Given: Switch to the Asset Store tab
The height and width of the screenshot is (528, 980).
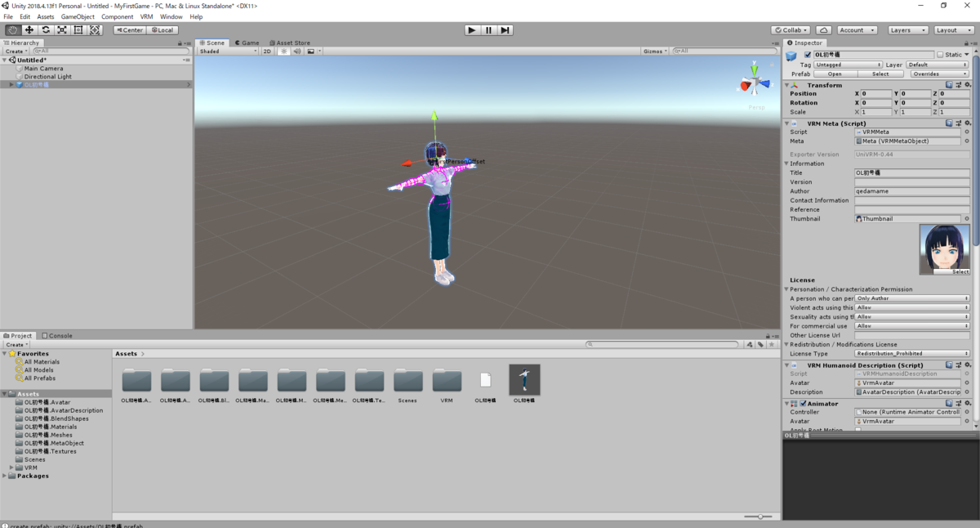Looking at the screenshot, I should click(289, 43).
